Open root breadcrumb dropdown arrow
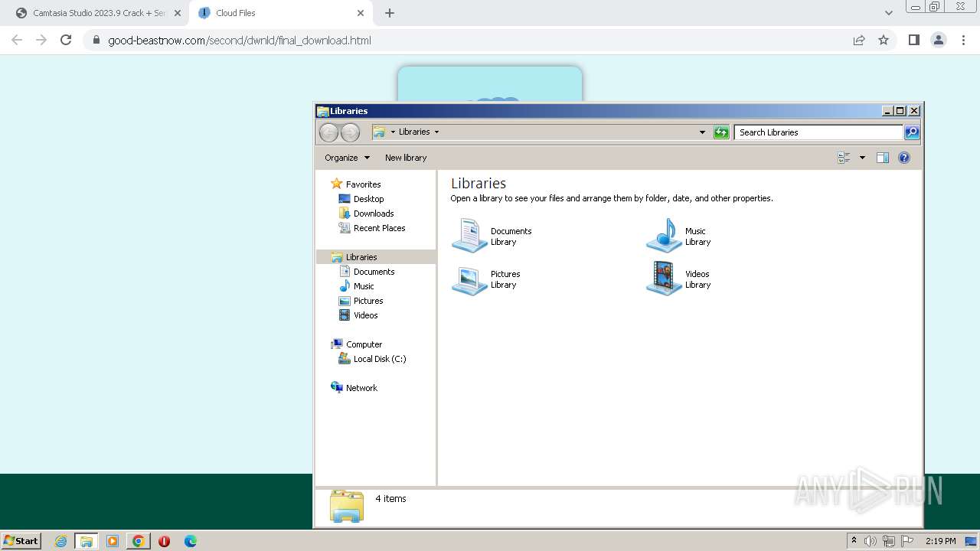Screen dimensions: 980x551 [x=393, y=132]
